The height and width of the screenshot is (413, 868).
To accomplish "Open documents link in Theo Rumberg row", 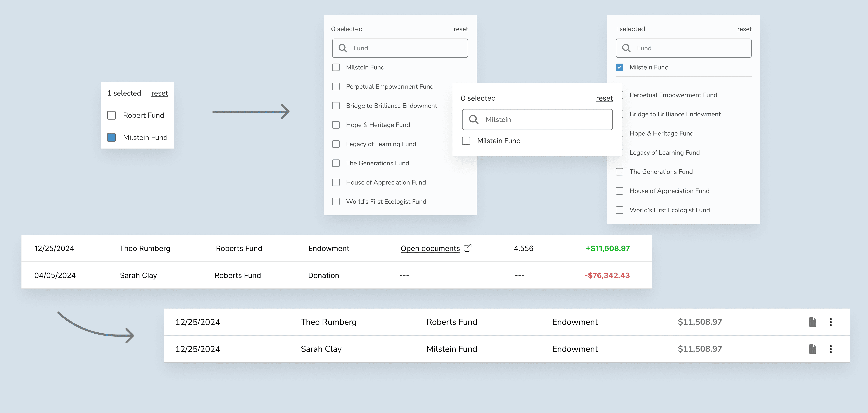I will [430, 248].
